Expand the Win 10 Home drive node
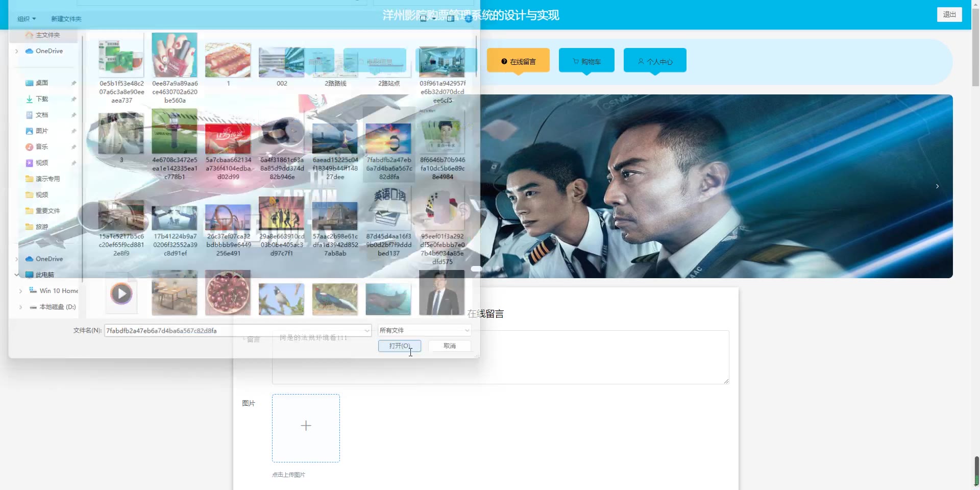Image resolution: width=980 pixels, height=490 pixels. point(20,291)
